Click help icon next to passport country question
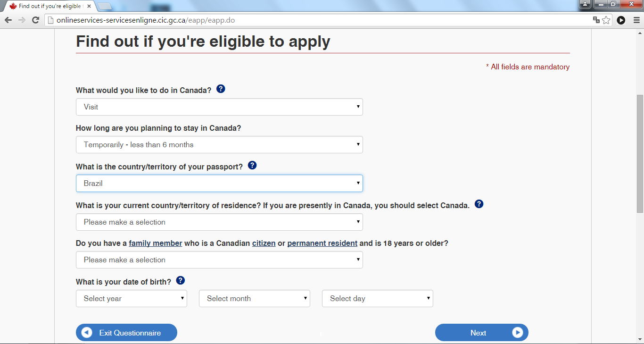Image resolution: width=644 pixels, height=344 pixels. point(252,165)
